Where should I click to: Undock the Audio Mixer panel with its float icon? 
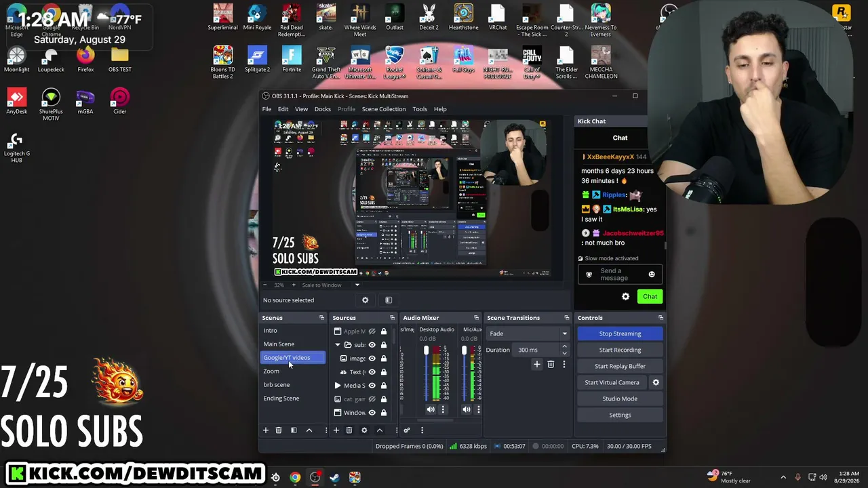(x=476, y=318)
